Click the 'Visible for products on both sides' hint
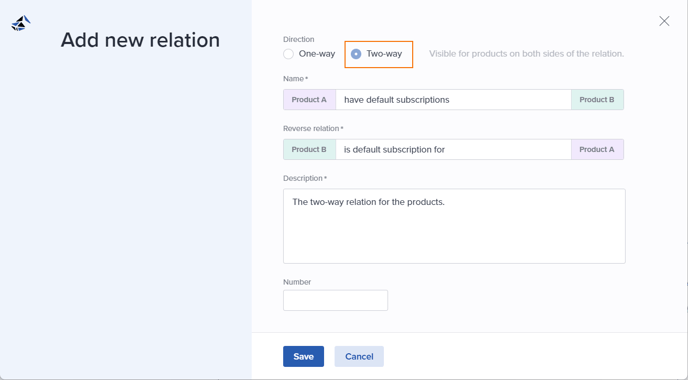This screenshot has height=380, width=688. (x=526, y=54)
